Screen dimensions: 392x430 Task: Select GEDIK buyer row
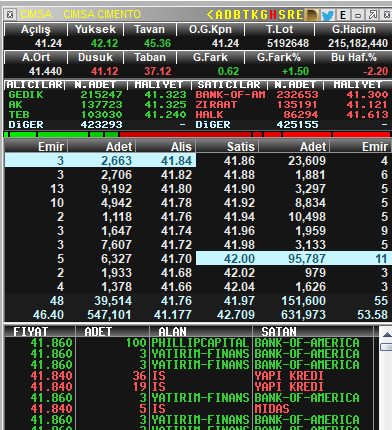tap(97, 95)
